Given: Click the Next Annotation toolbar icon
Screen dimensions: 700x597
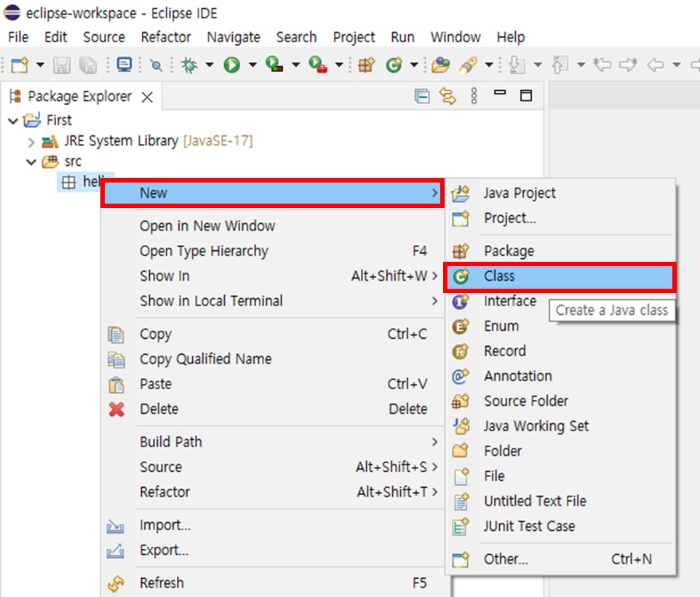Looking at the screenshot, I should click(x=517, y=65).
